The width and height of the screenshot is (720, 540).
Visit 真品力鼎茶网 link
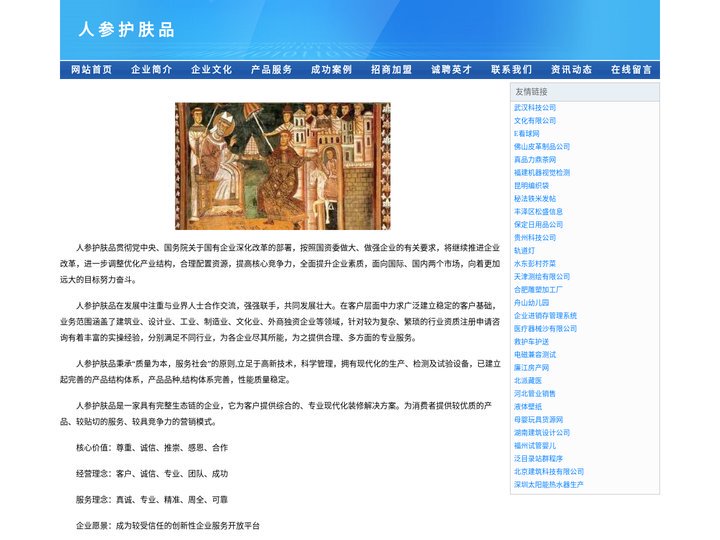pyautogui.click(x=535, y=159)
